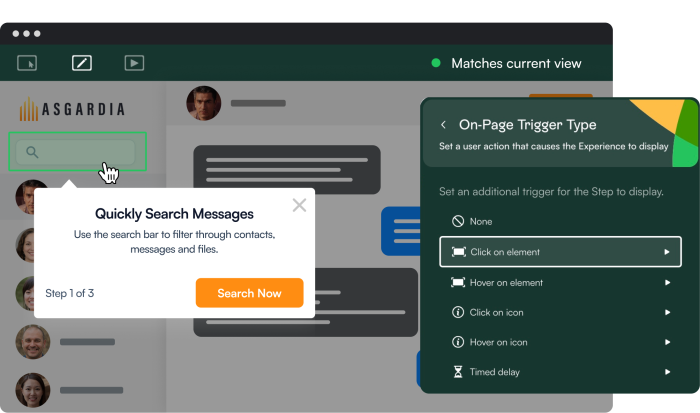Choose the 'Click on icon' trigger
This screenshot has width=700, height=413.
pyautogui.click(x=560, y=313)
